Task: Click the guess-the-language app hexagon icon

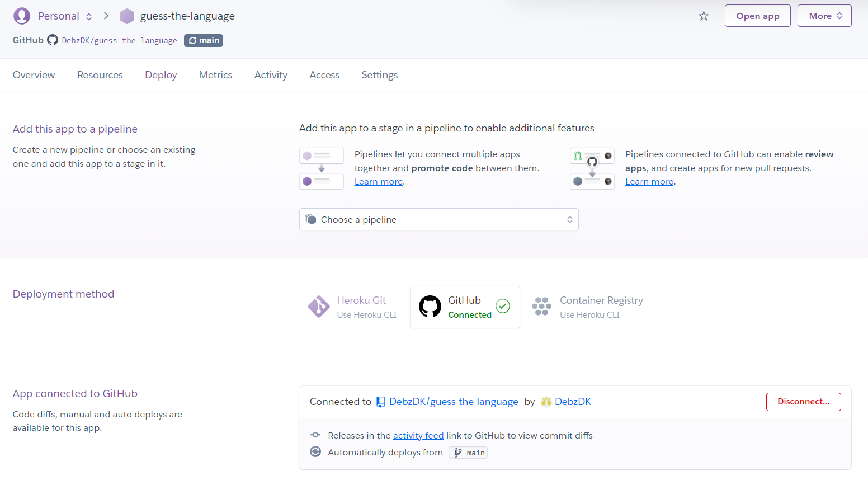Action: tap(127, 16)
